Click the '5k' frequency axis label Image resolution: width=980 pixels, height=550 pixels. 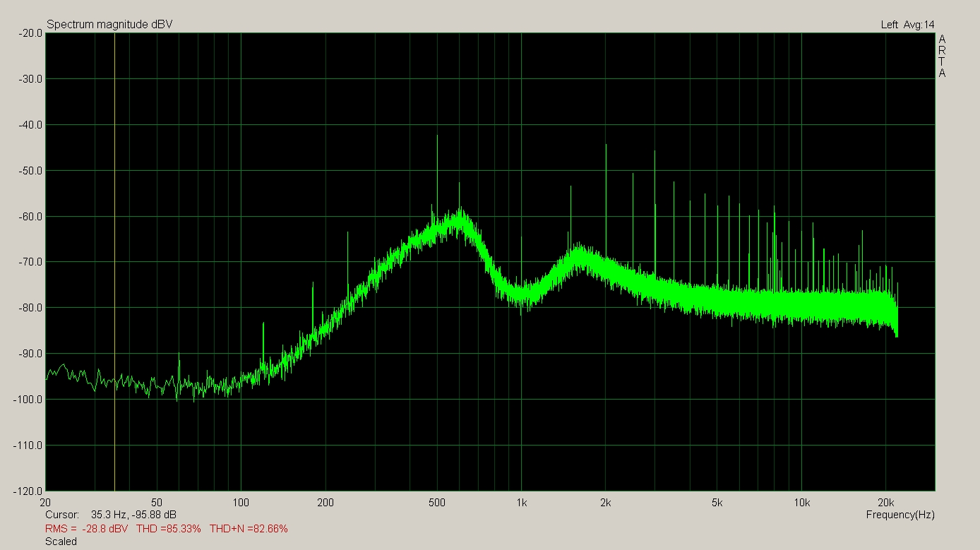click(717, 503)
